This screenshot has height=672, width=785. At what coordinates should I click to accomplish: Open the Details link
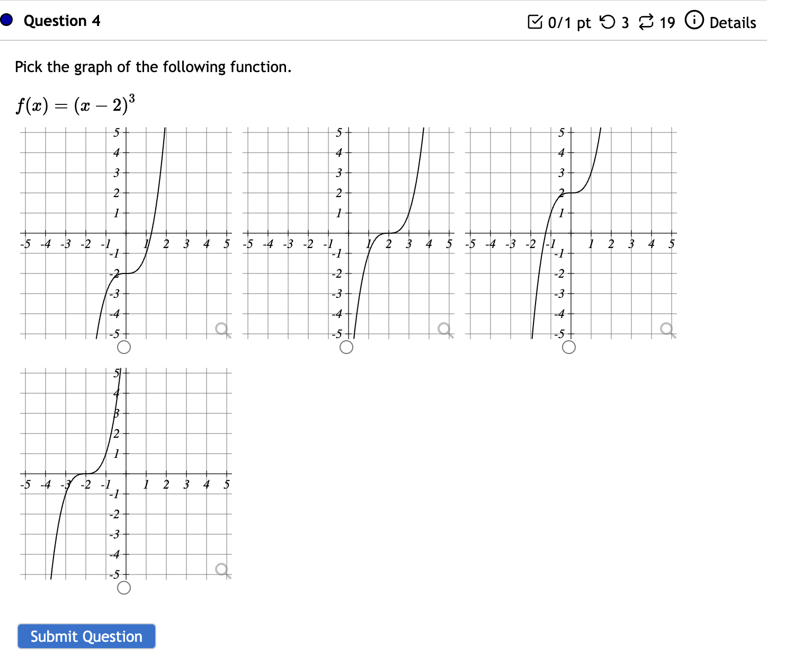[x=734, y=23]
